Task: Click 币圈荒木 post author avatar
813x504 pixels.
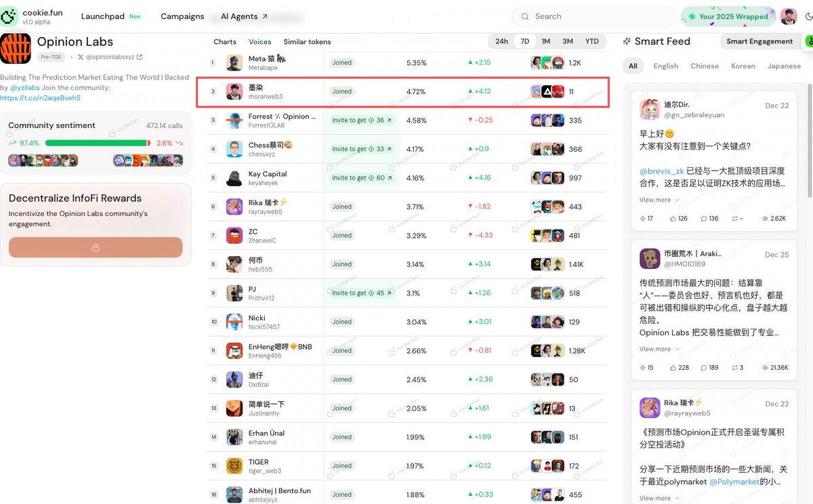Action: click(x=650, y=259)
